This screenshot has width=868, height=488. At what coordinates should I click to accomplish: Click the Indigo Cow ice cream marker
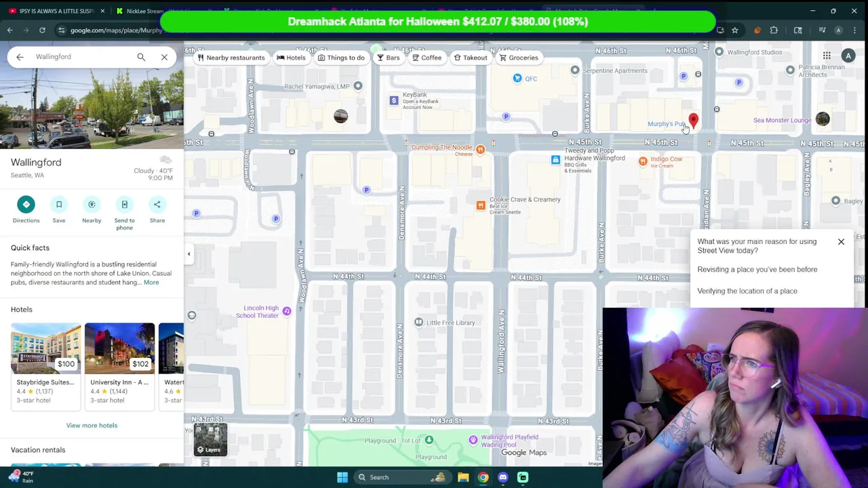pos(643,161)
